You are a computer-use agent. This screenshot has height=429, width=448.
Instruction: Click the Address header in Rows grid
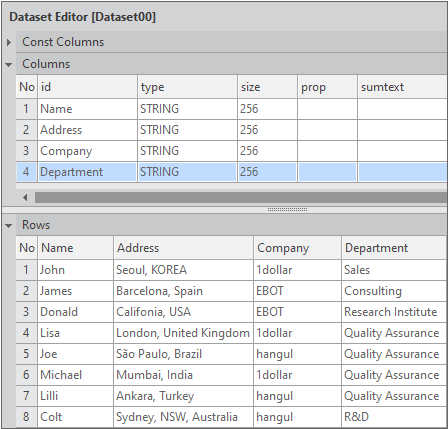coord(183,248)
